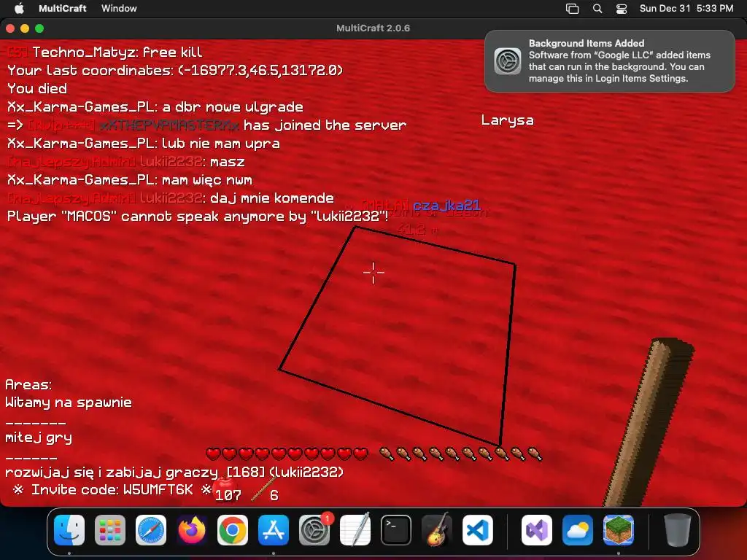This screenshot has width=747, height=560.
Task: Open purple Visual Studio icon in Dock
Action: [537, 530]
